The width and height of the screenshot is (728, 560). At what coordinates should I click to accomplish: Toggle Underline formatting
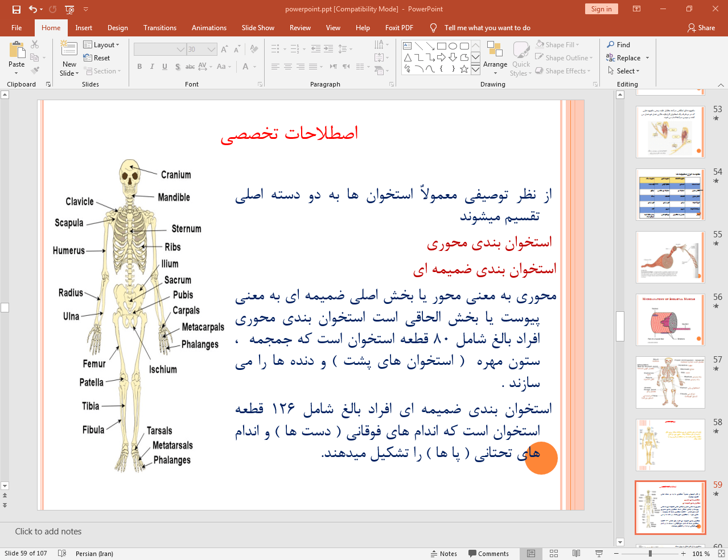pyautogui.click(x=164, y=67)
